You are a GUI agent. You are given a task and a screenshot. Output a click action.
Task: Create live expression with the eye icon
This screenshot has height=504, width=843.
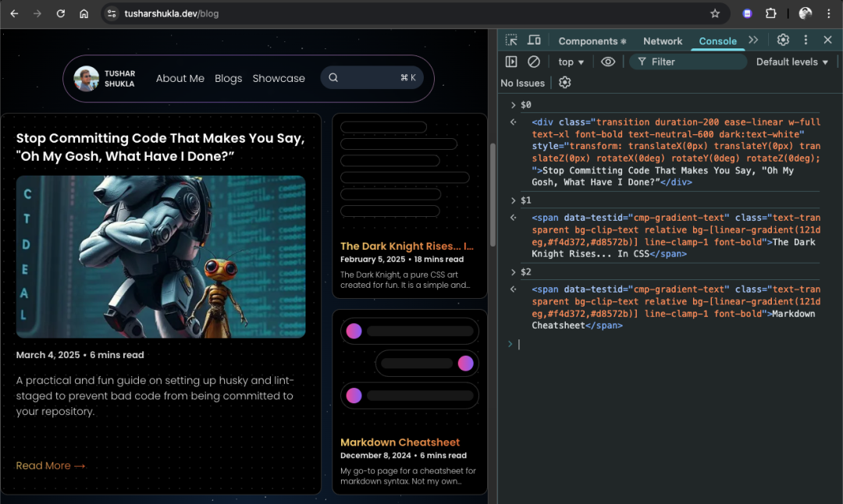coord(608,62)
